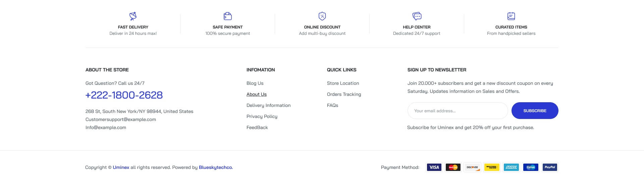644x183 pixels.
Task: Call the +222-1800-2628 phone number
Action: pyautogui.click(x=124, y=95)
